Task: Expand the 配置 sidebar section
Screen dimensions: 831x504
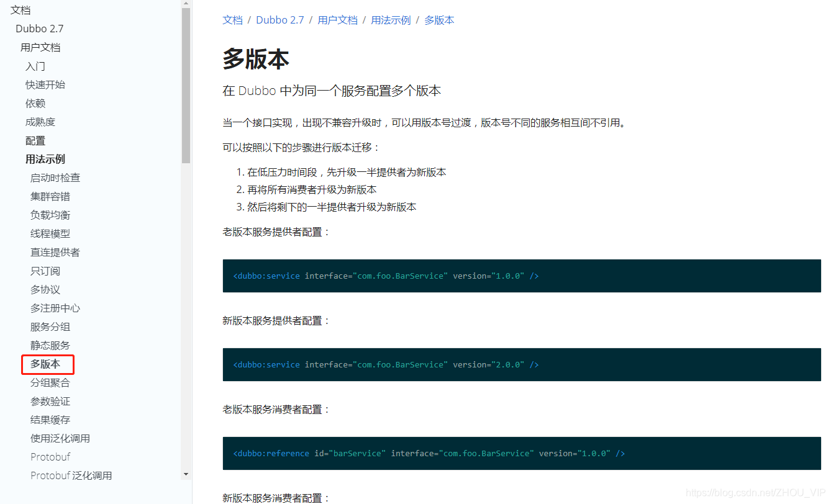Action: (x=35, y=141)
